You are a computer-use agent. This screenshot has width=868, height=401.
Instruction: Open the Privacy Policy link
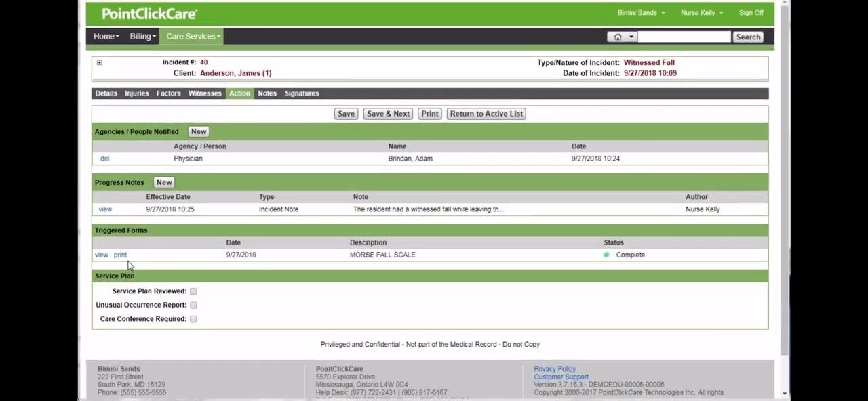pyautogui.click(x=555, y=369)
